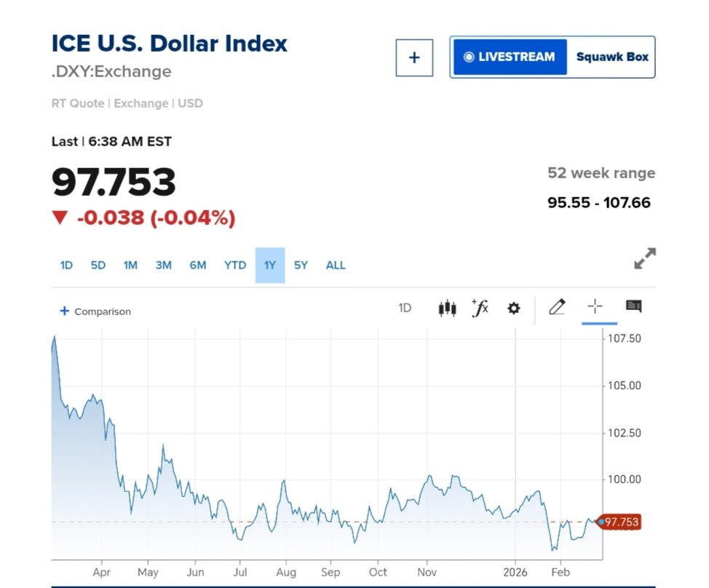709x588 pixels.
Task: Expand chart to full screen
Action: pos(644,258)
